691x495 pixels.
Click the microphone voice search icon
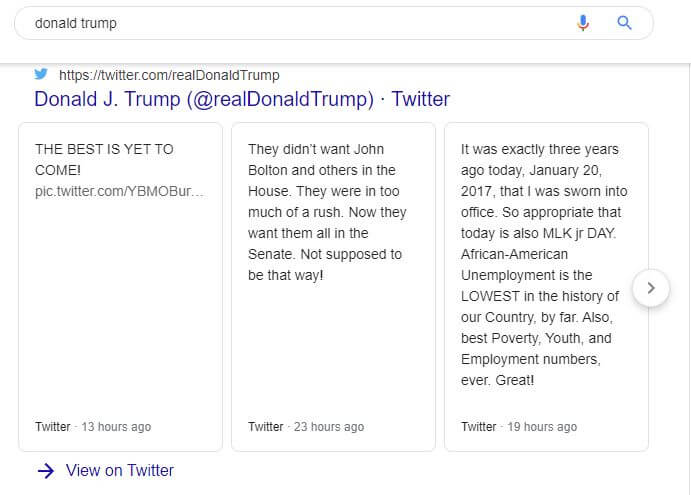point(583,22)
